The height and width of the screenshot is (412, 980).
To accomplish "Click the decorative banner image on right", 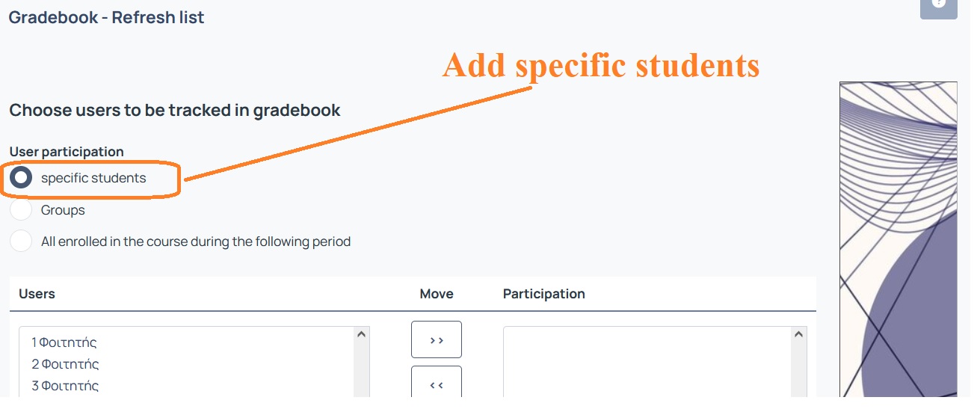I will [x=899, y=239].
